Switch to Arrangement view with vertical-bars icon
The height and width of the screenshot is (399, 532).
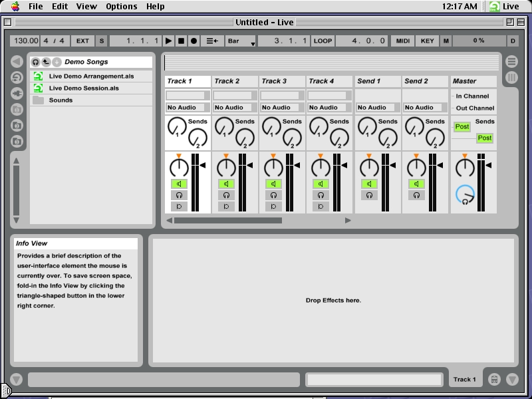click(511, 77)
